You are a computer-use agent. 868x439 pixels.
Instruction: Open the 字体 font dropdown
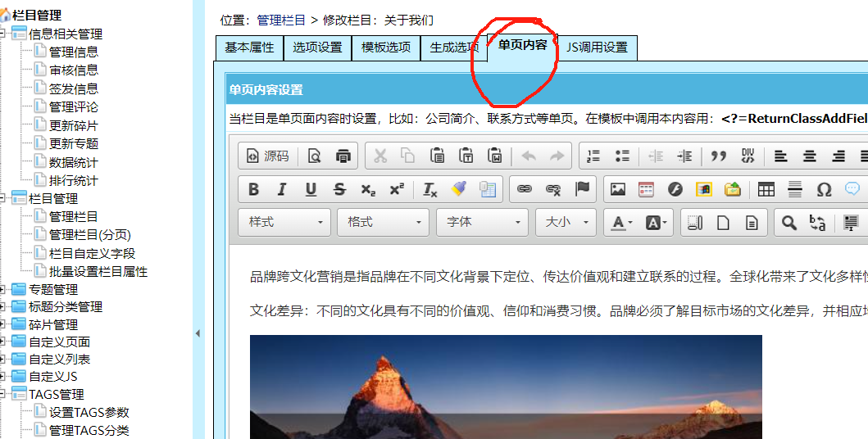483,222
